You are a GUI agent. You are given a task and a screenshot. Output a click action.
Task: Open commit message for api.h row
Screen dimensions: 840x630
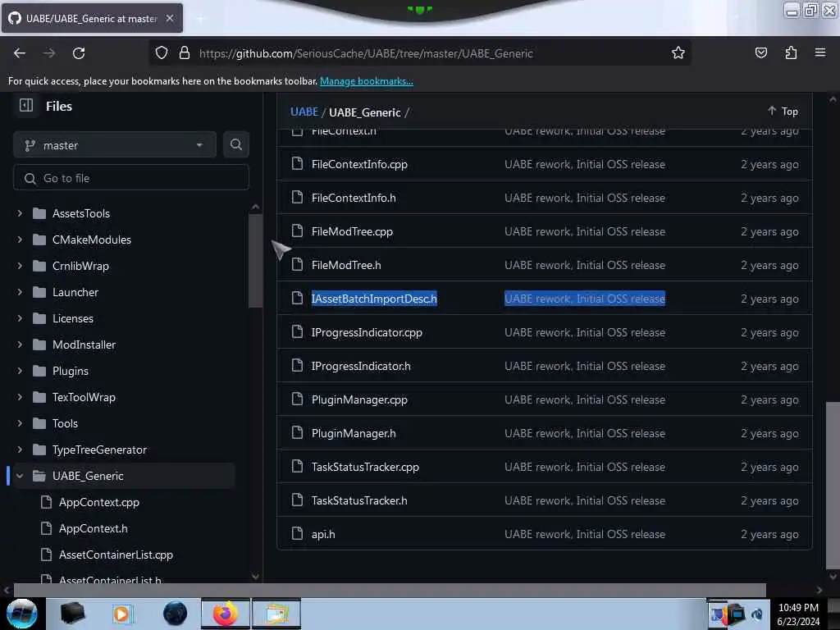(584, 534)
